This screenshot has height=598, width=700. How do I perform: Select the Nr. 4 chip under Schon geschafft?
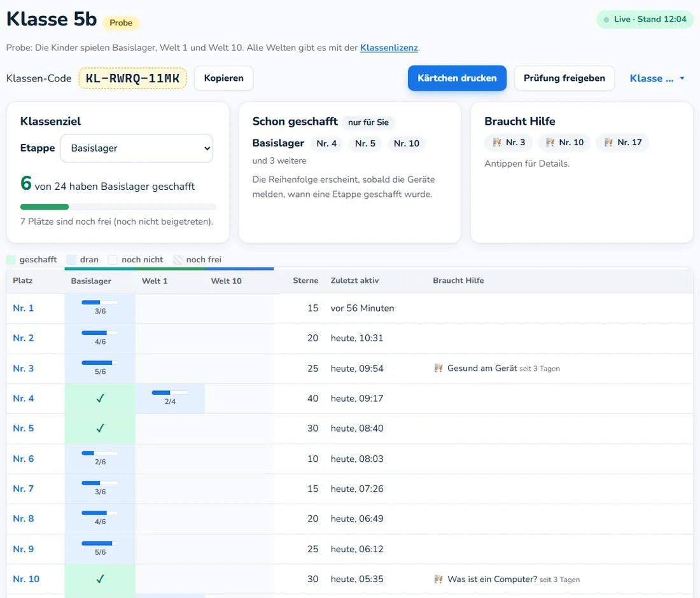[x=326, y=143]
